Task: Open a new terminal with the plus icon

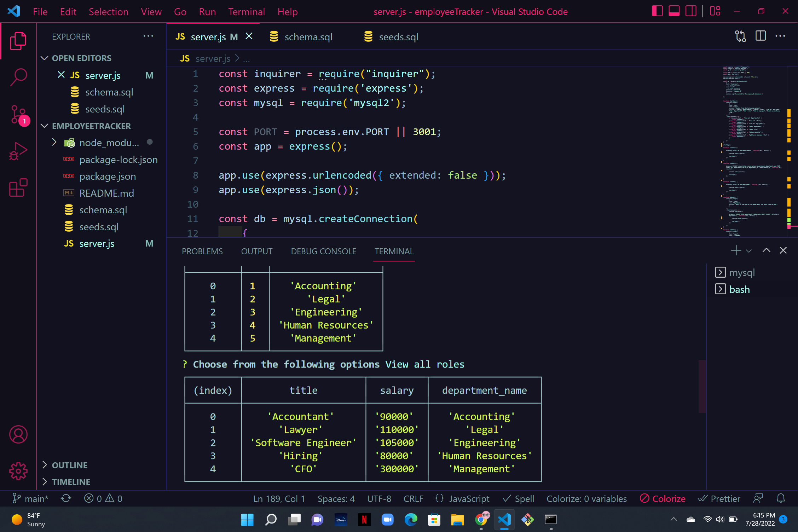Action: (x=735, y=250)
